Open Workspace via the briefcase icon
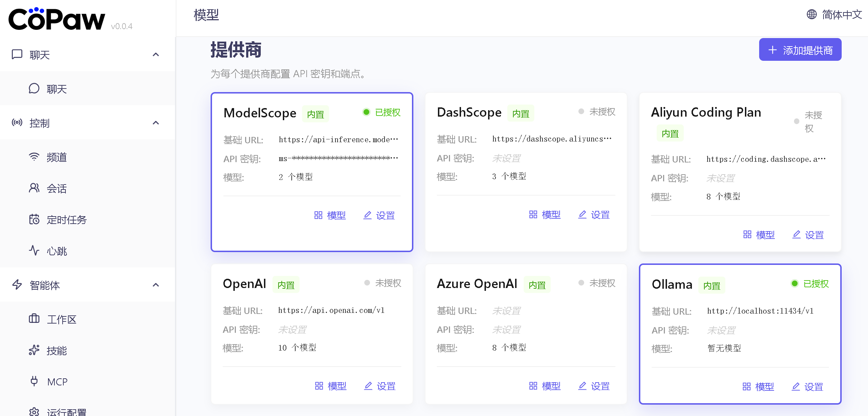The height and width of the screenshot is (416, 868). coord(34,319)
